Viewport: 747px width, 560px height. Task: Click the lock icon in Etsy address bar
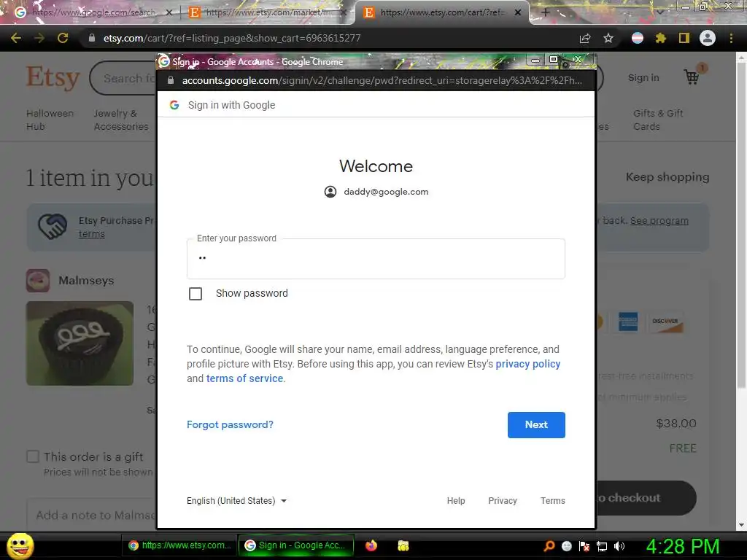click(x=92, y=38)
